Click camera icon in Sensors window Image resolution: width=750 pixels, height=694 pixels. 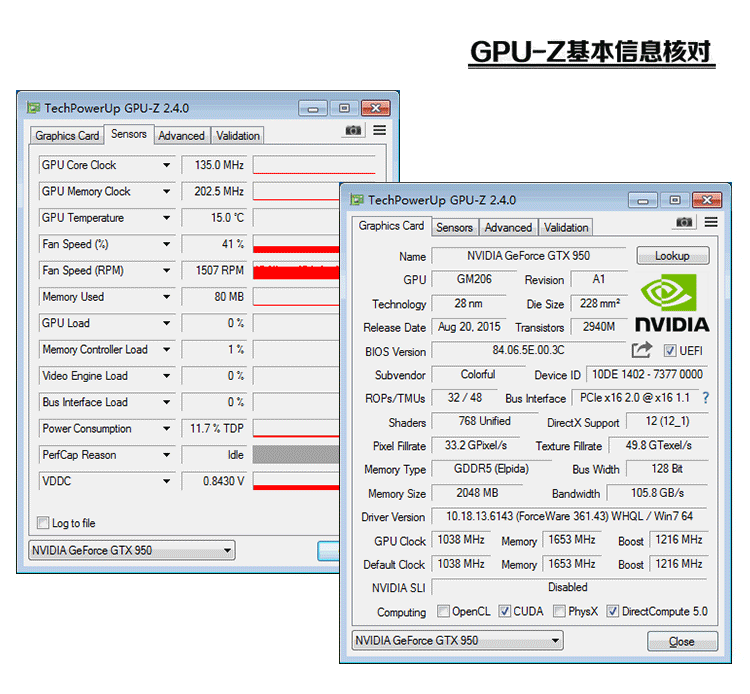click(353, 130)
